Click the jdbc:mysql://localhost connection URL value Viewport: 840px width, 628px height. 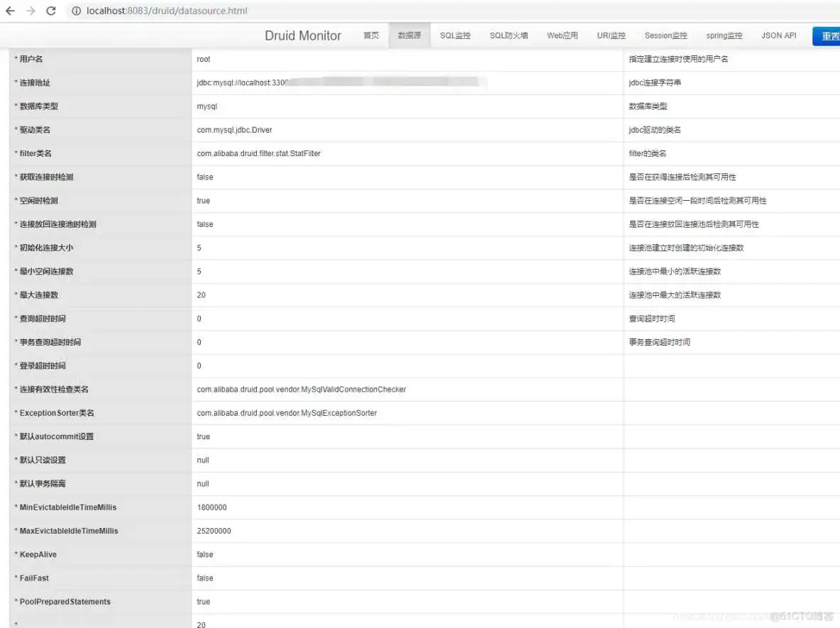[242, 83]
